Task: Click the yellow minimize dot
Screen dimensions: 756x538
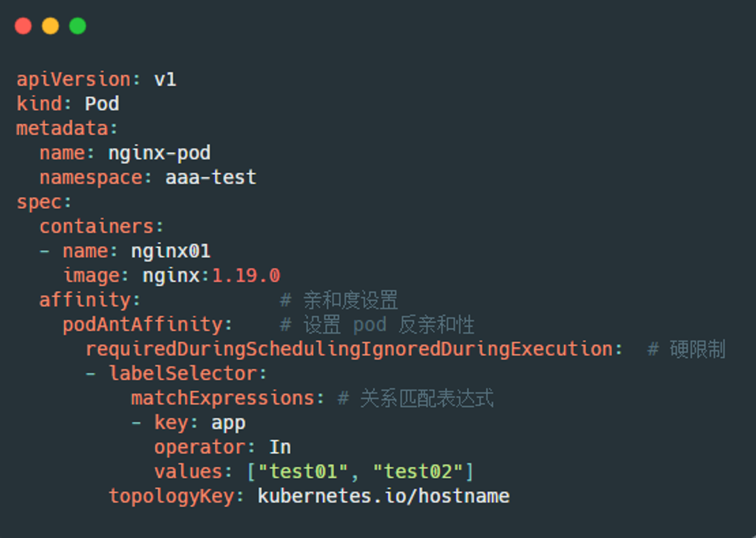Action: [50, 26]
